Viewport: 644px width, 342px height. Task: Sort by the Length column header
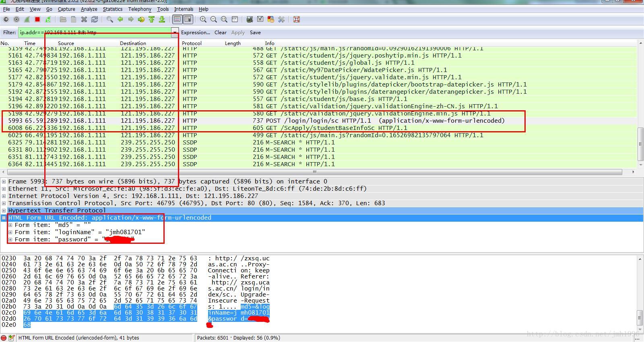233,43
